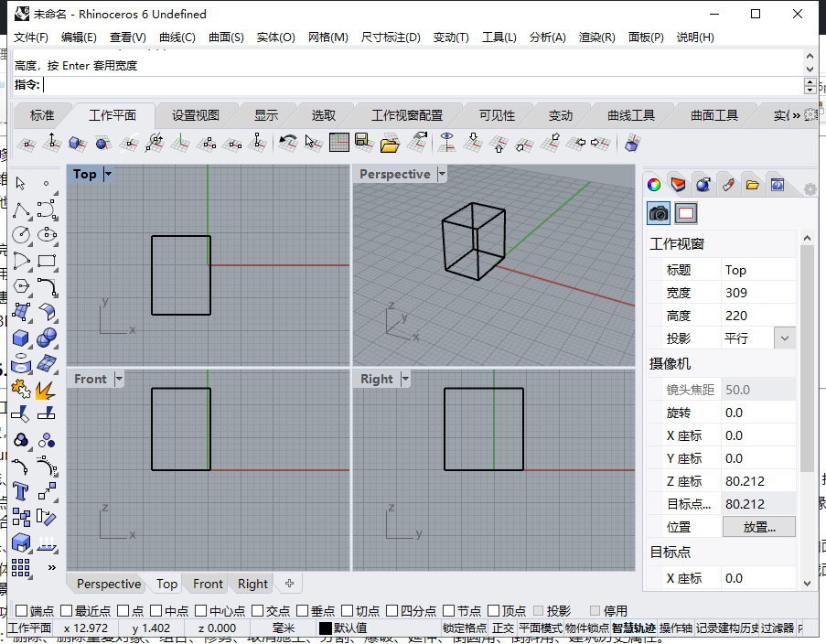
Task: Click the properties panel scrollbar thumb
Action: point(807,359)
